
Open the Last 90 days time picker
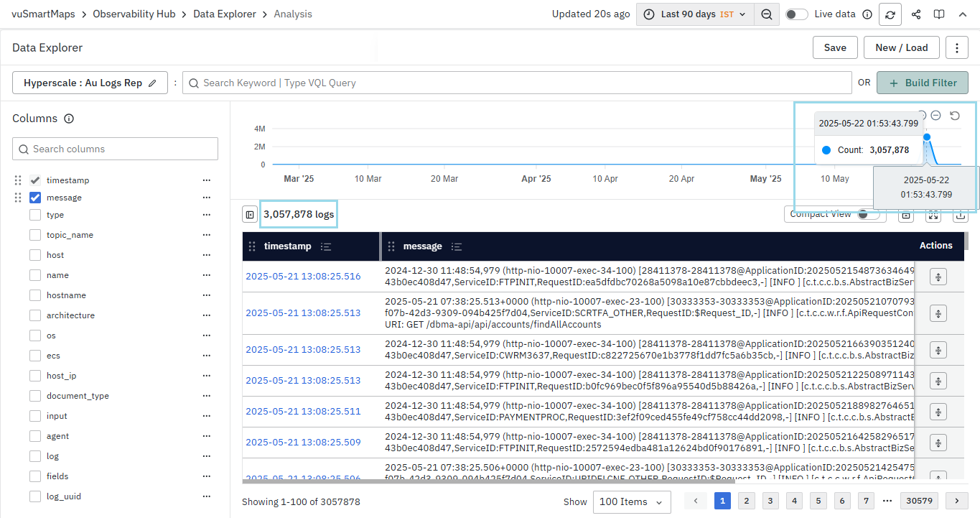(x=695, y=14)
